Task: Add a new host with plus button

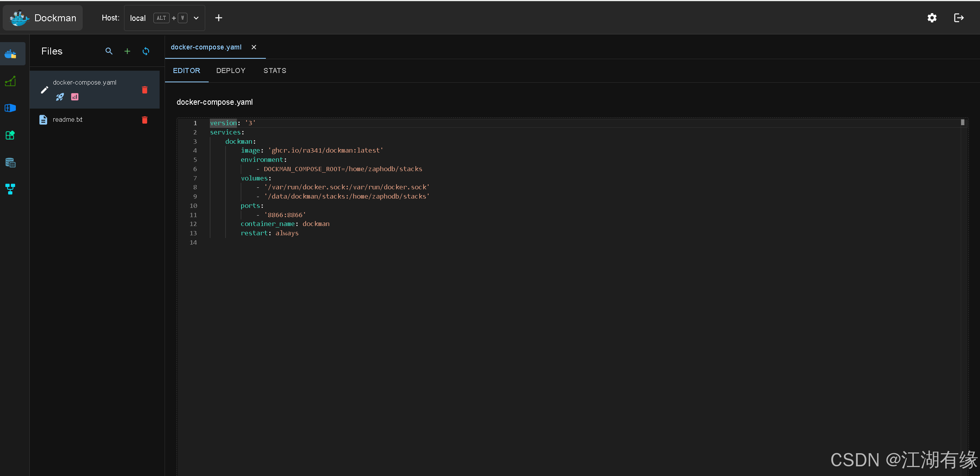Action: [219, 18]
